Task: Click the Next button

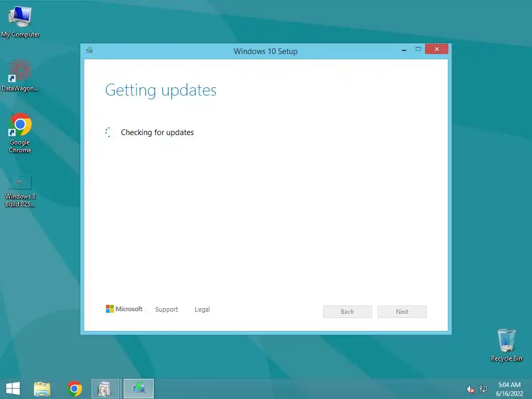Action: 402,312
